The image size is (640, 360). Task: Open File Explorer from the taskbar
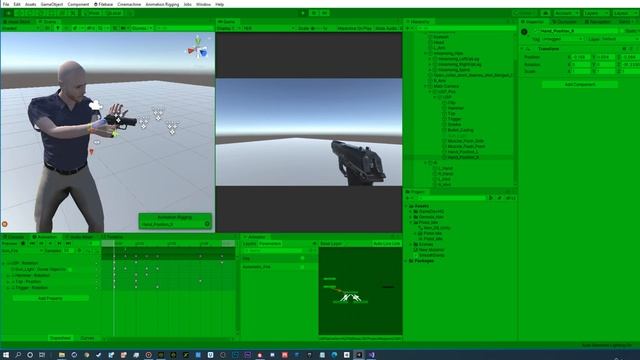pos(62,355)
